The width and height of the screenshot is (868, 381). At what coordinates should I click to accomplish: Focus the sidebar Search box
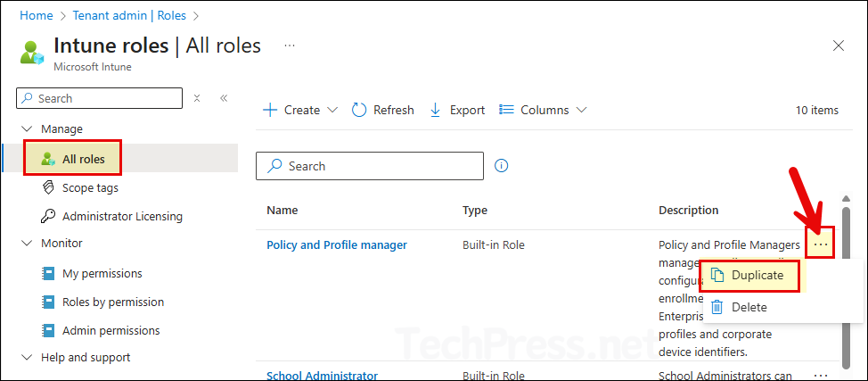pyautogui.click(x=100, y=98)
